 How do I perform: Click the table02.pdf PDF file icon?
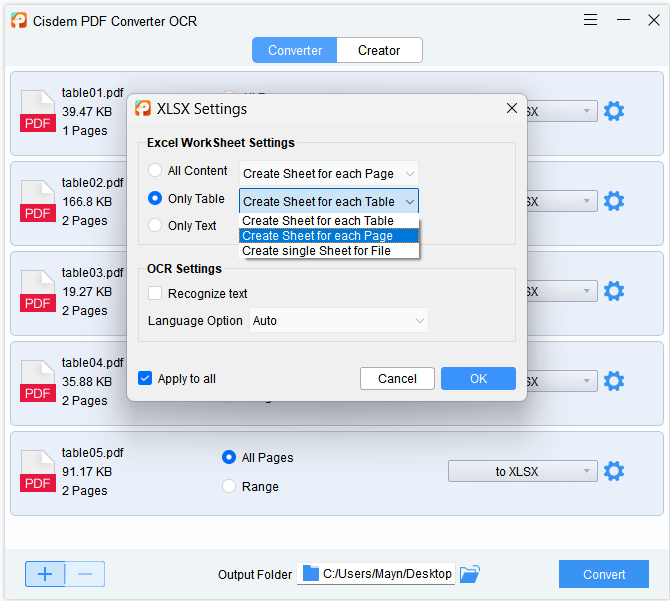(x=38, y=201)
